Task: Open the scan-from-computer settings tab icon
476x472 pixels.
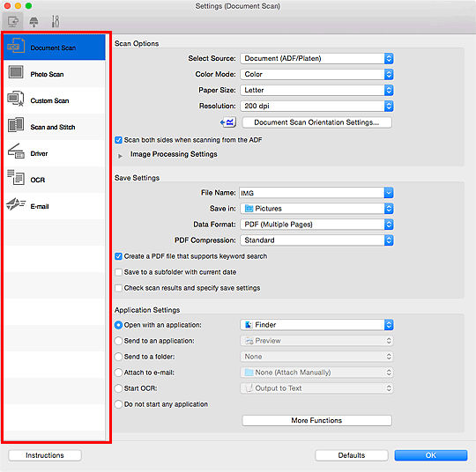Action: [x=12, y=22]
